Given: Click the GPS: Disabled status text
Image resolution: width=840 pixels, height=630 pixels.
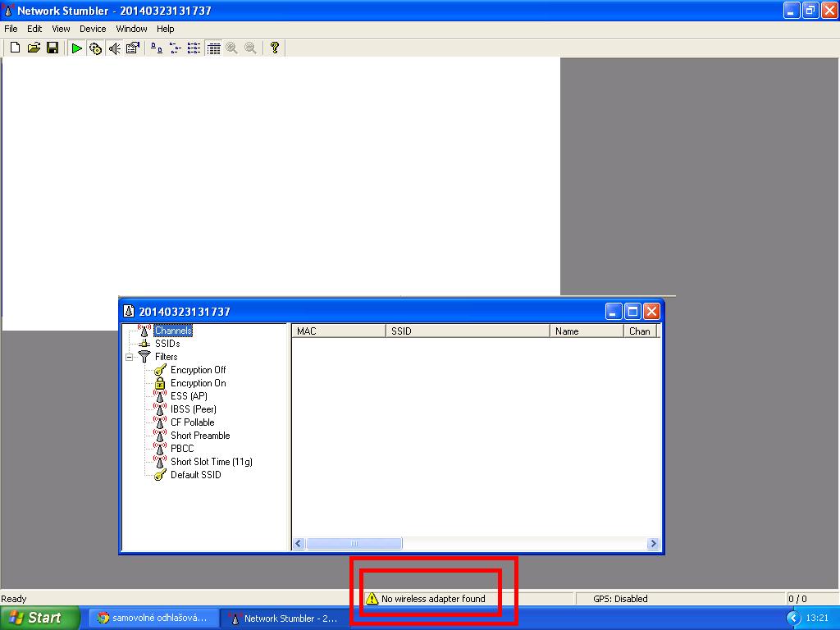Looking at the screenshot, I should (x=620, y=599).
